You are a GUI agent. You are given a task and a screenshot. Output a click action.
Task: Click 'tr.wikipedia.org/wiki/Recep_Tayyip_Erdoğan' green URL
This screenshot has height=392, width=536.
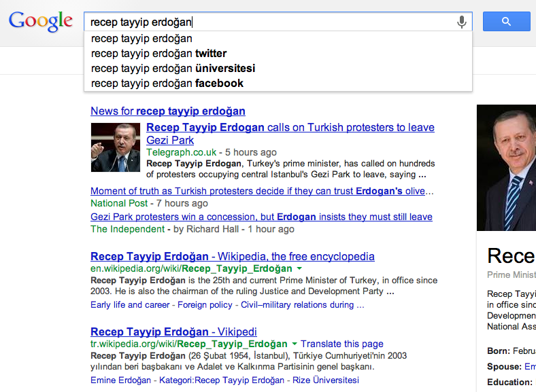coord(188,344)
